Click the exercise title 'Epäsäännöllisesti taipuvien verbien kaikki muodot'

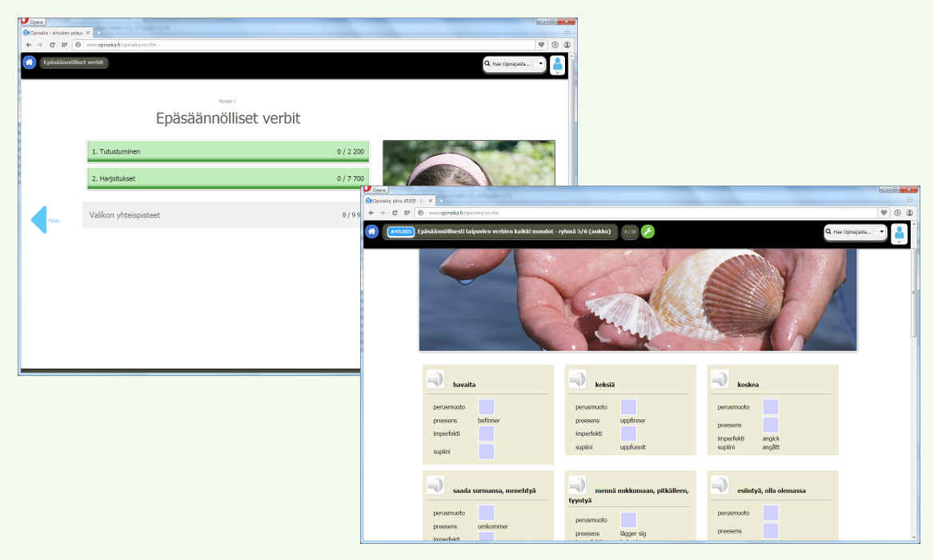514,231
